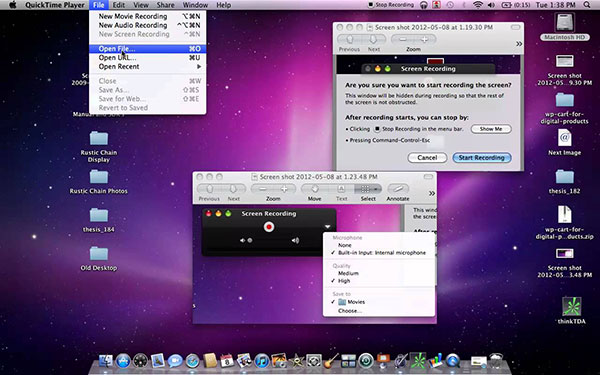Select thesis_182 folder on the desktop
The width and height of the screenshot is (600, 375).
tap(564, 182)
